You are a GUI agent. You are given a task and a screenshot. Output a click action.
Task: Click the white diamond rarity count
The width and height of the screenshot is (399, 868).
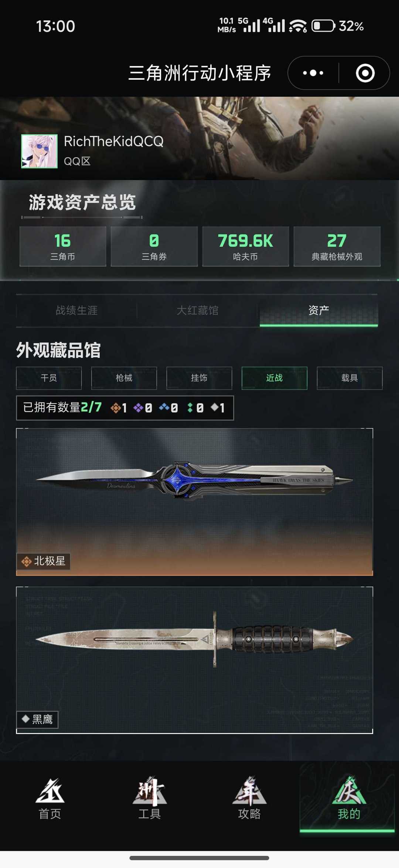click(218, 408)
